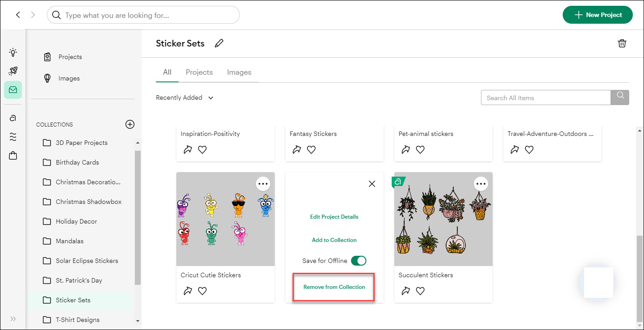Image resolution: width=644 pixels, height=330 pixels.
Task: Open the Succulent Stickers overflow menu
Action: 481,183
